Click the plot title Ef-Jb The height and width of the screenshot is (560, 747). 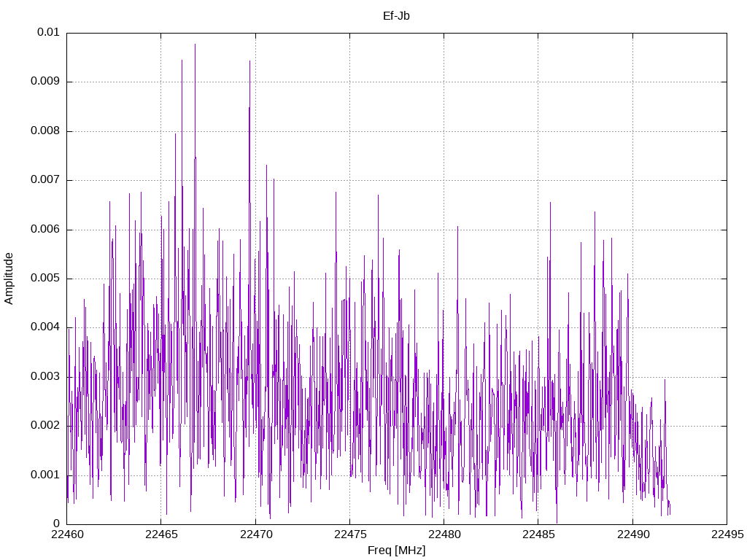click(396, 16)
